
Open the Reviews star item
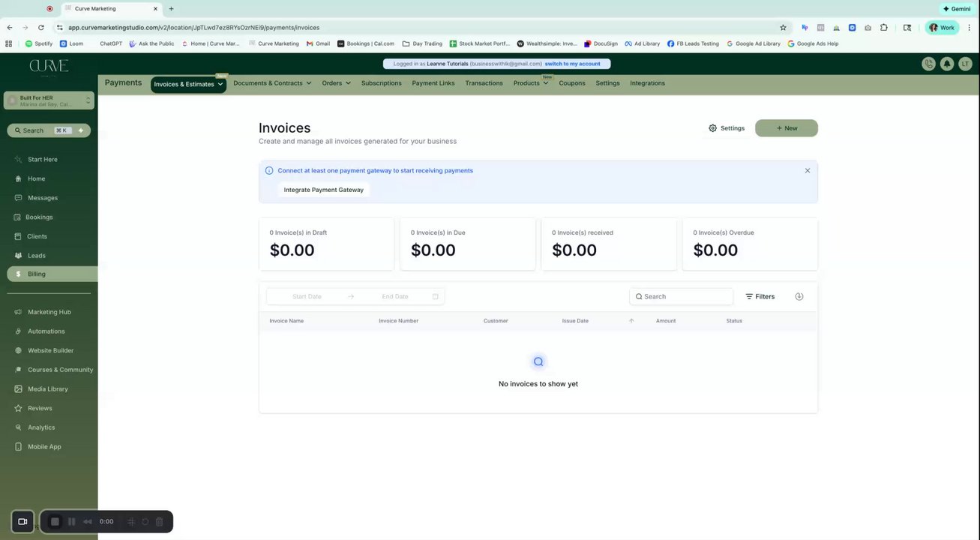pos(40,408)
